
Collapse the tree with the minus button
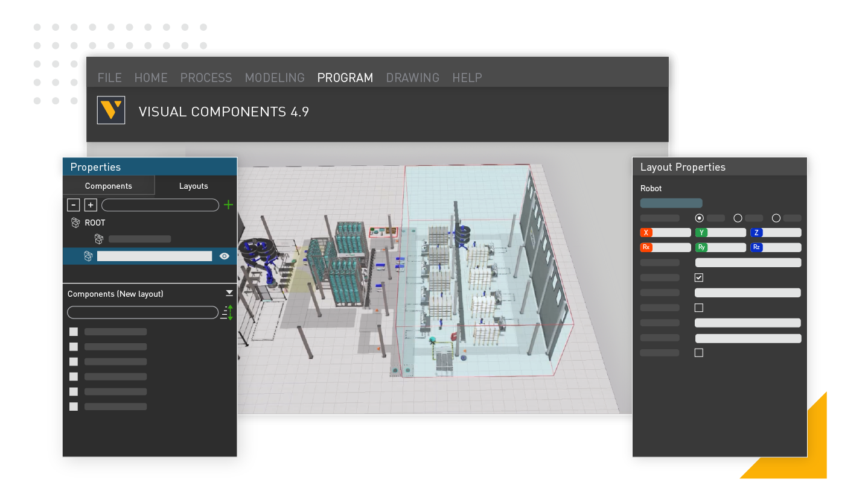(x=74, y=205)
